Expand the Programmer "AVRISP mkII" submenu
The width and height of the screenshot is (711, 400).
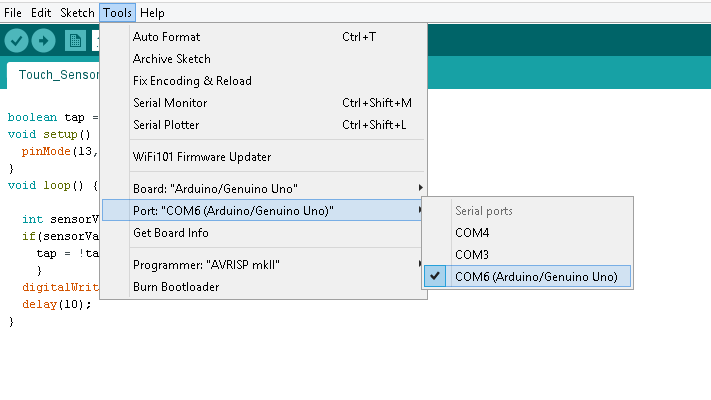[x=263, y=265]
